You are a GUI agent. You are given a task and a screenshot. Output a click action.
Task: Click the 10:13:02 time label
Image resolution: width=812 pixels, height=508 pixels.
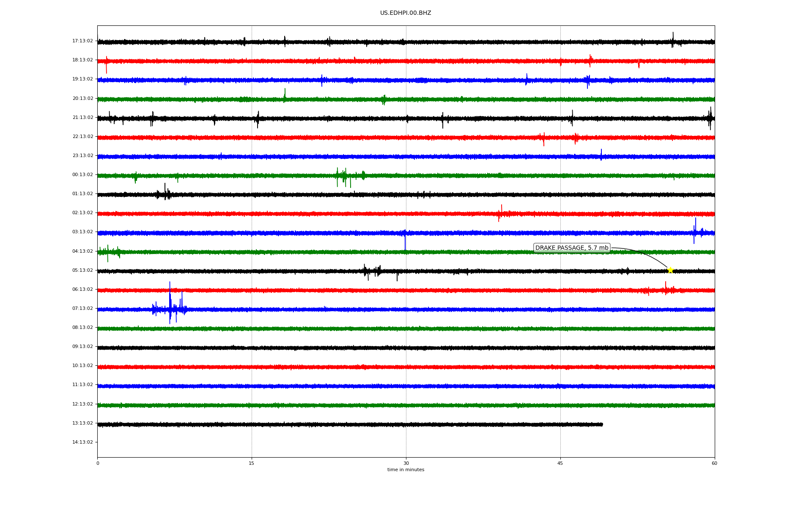click(x=82, y=366)
